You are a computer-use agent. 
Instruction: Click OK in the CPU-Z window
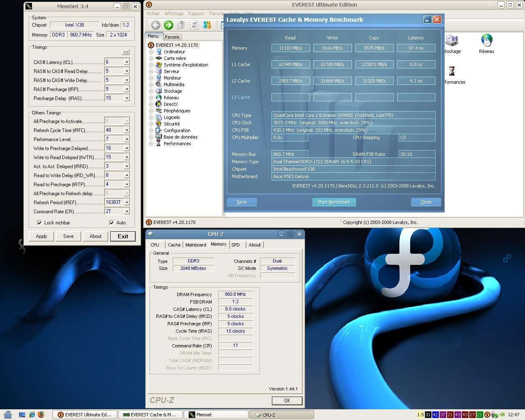(x=287, y=401)
